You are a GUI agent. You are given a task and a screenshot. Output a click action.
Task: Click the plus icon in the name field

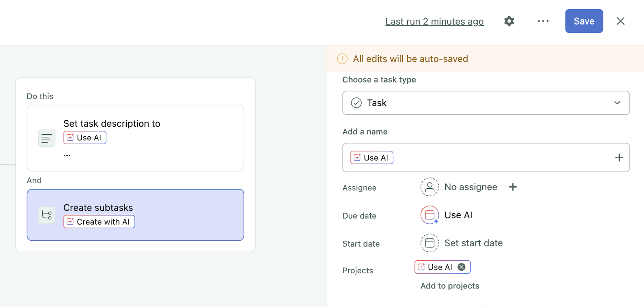pyautogui.click(x=619, y=158)
